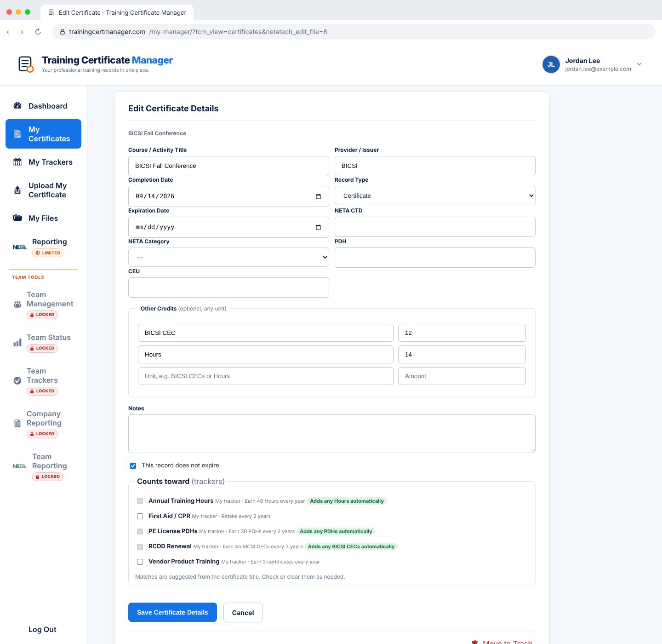The image size is (662, 644).
Task: Uncheck 'This record does not expire'
Action: tap(133, 466)
